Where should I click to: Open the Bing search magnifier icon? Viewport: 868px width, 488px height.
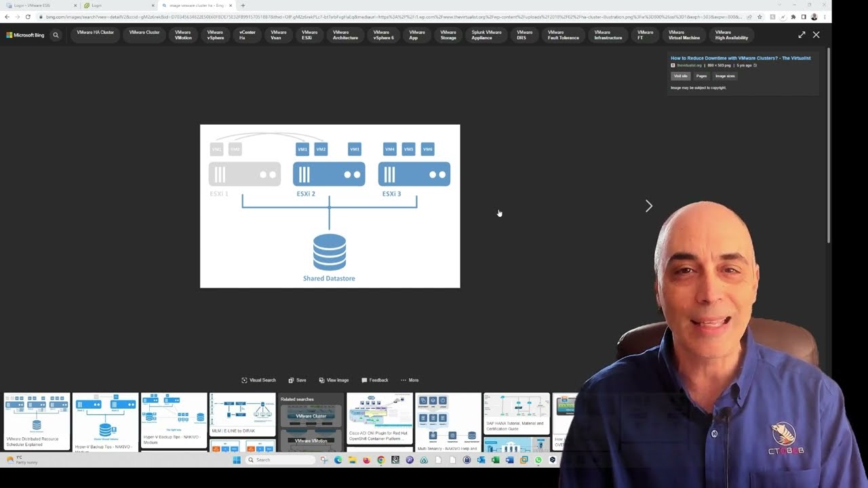[x=56, y=35]
